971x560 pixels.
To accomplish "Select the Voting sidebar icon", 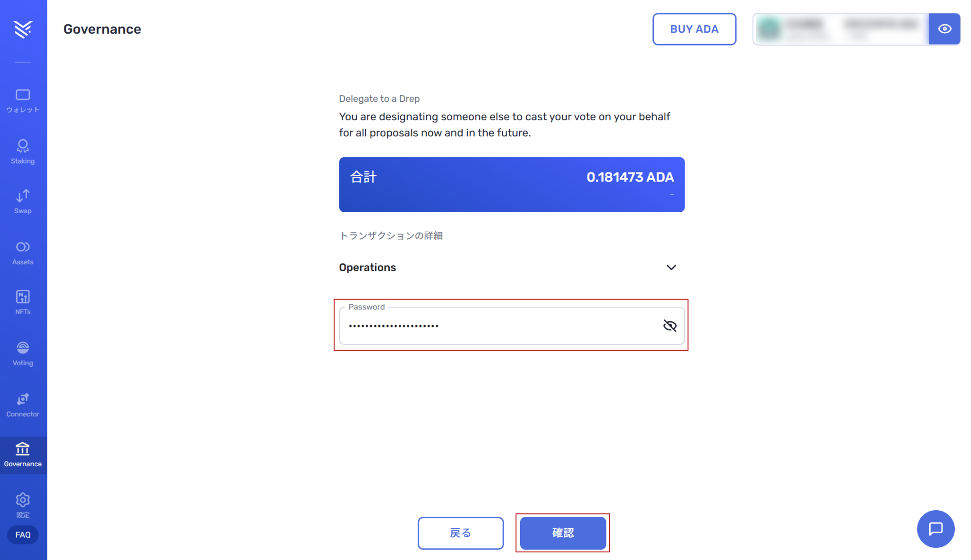I will 23,352.
